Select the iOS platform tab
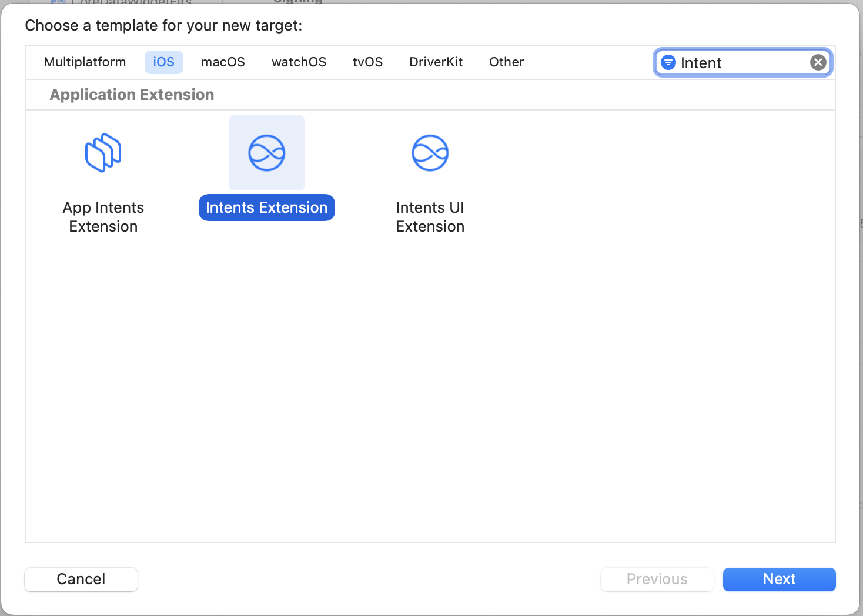Viewport: 863px width, 616px height. click(x=163, y=62)
